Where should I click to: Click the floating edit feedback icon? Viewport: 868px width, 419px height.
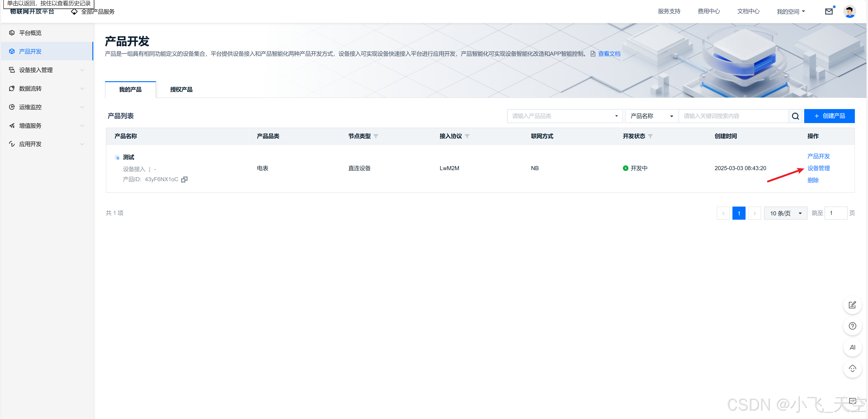852,305
